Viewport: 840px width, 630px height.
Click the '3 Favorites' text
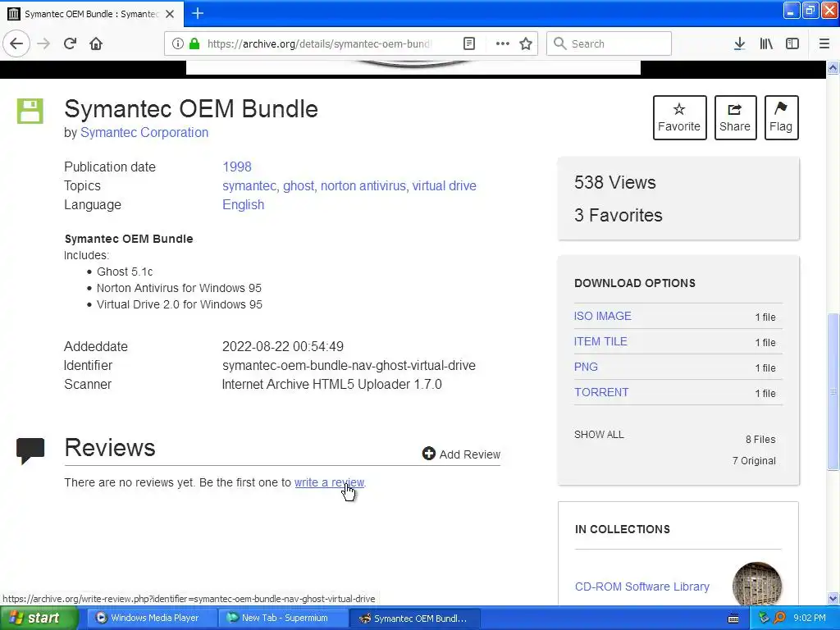(619, 215)
